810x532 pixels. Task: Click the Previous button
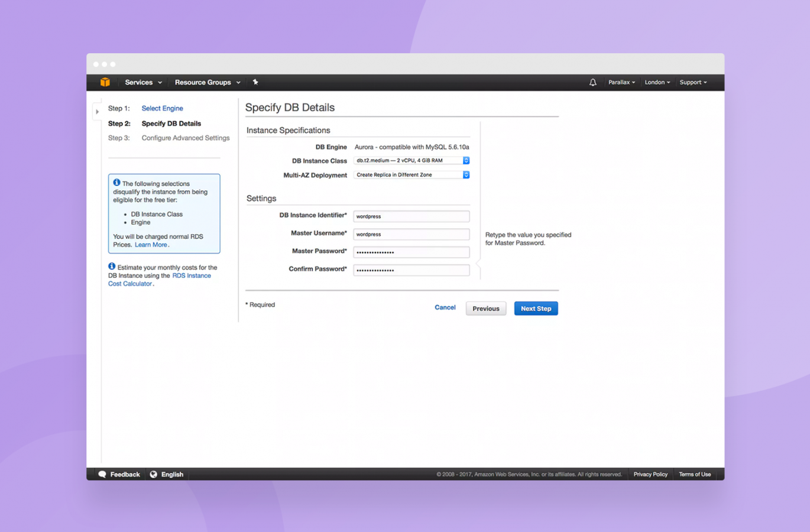[x=486, y=309]
